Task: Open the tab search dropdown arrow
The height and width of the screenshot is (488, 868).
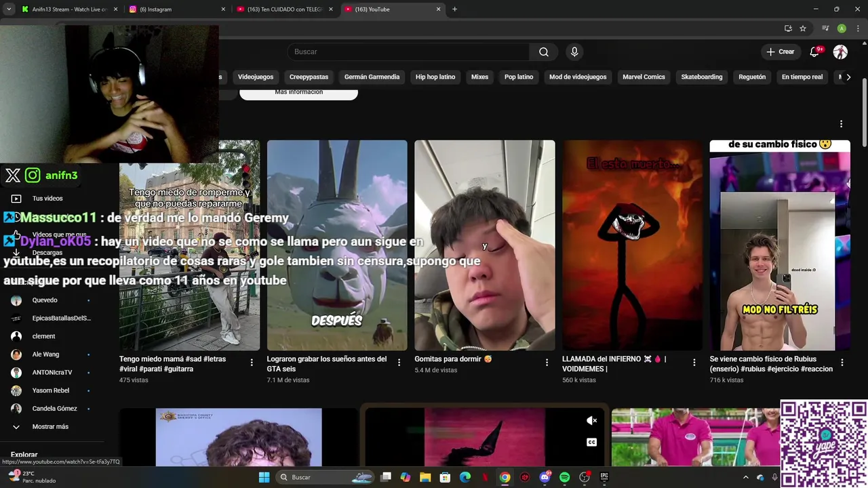Action: click(x=9, y=9)
